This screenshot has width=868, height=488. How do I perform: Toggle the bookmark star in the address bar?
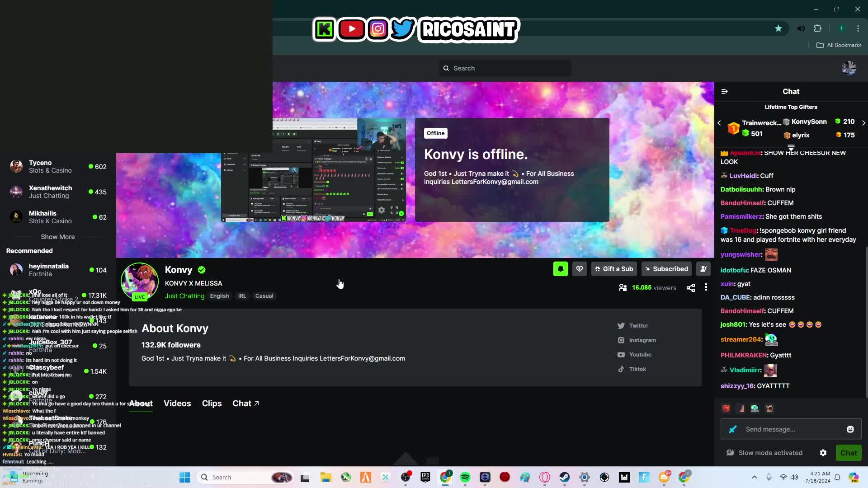[778, 28]
